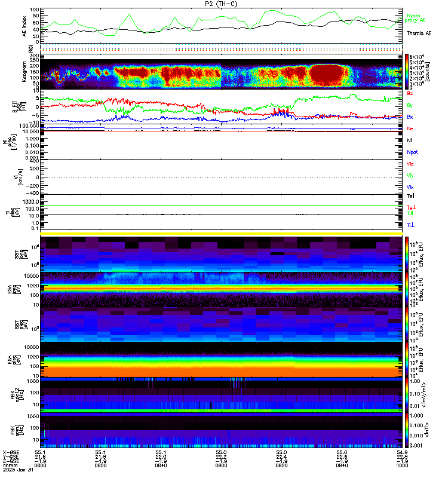
Task: Click the ESA elec energy spectrogram
Action: [221, 360]
